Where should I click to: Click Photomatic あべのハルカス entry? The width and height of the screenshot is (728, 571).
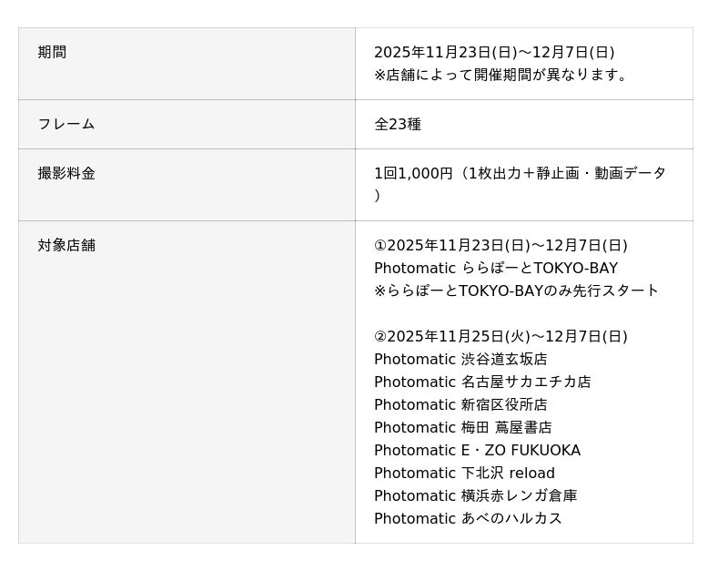pyautogui.click(x=468, y=519)
